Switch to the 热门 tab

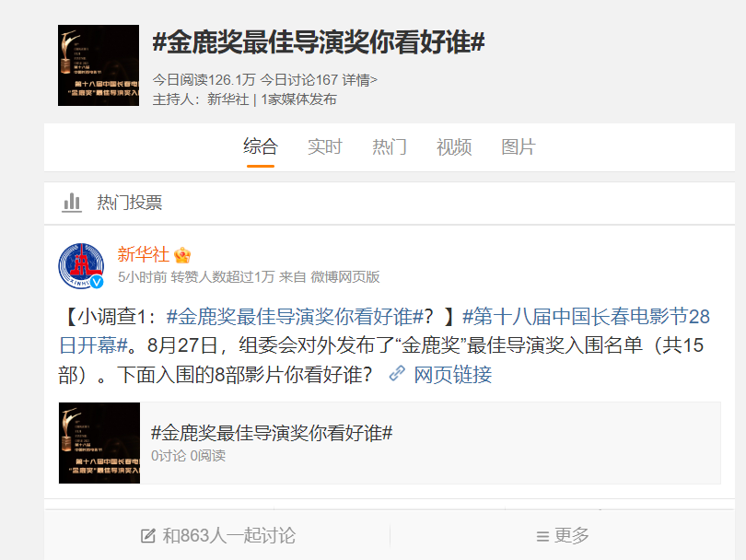click(390, 146)
